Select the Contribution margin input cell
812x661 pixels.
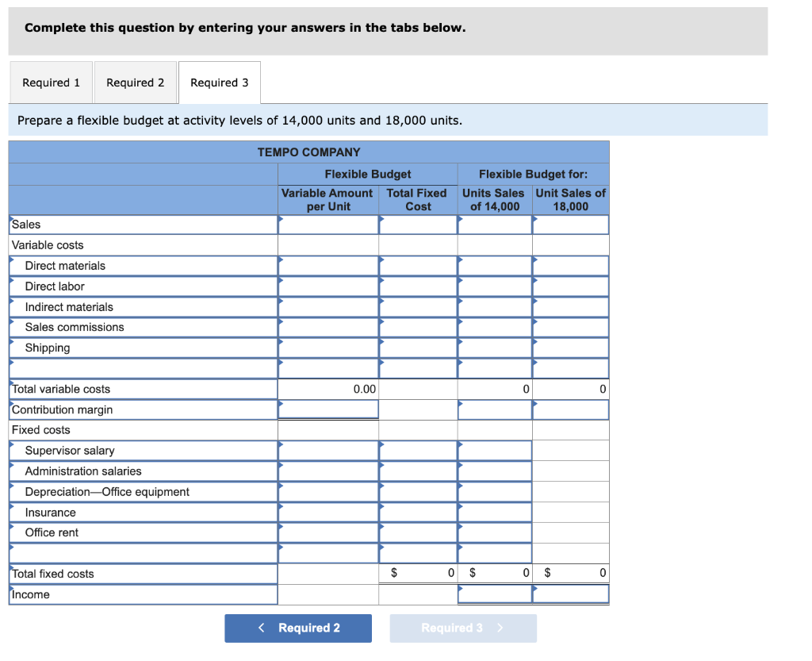pos(327,409)
